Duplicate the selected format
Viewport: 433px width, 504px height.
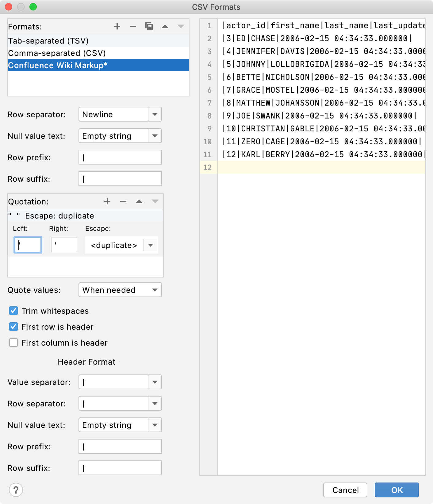pos(149,26)
